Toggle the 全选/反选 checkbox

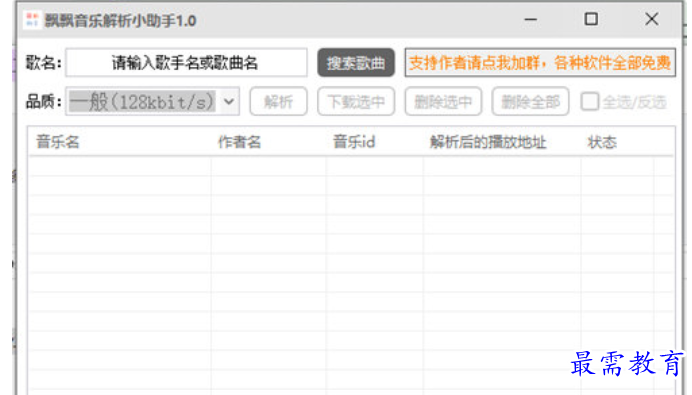point(590,102)
